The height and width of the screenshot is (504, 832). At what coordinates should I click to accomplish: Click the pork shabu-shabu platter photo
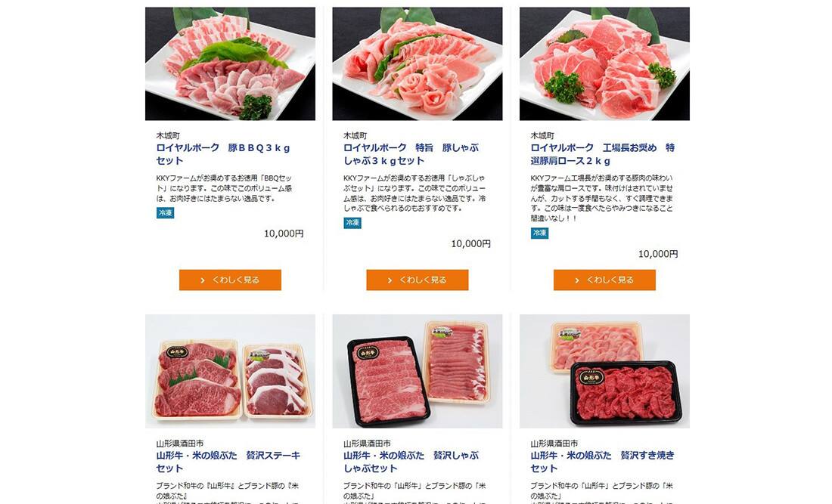[417, 63]
